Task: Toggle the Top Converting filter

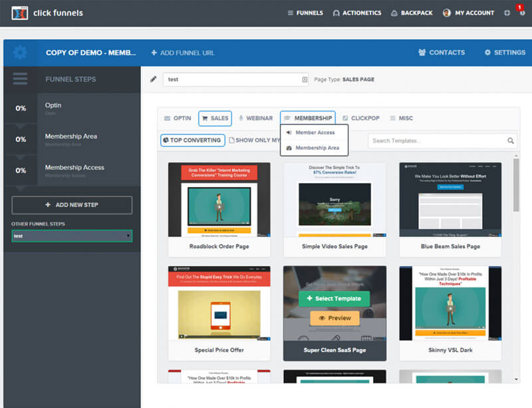Action: 192,140
